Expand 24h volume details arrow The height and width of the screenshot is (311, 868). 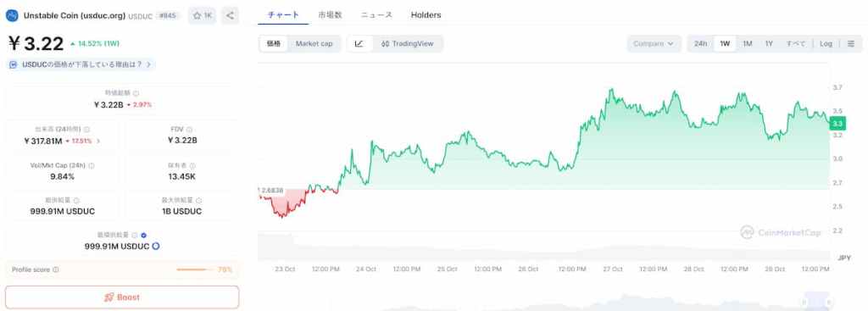[x=98, y=141]
